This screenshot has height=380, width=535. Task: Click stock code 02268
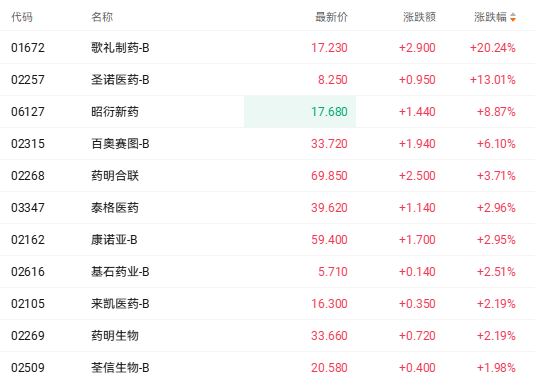28,176
